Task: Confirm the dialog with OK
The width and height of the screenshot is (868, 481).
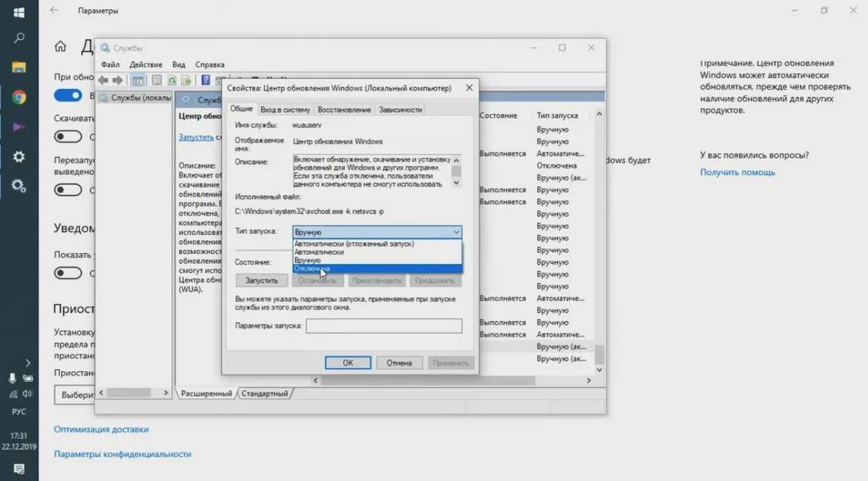Action: (x=348, y=362)
